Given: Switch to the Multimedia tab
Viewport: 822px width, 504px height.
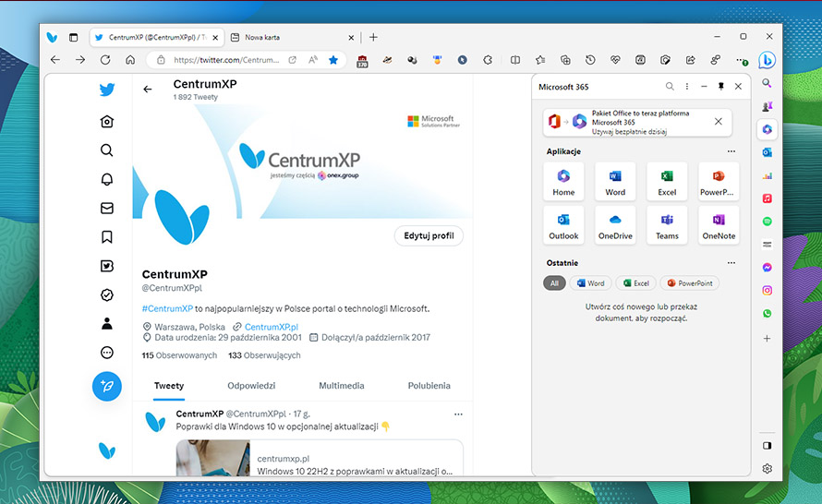Looking at the screenshot, I should click(x=342, y=386).
